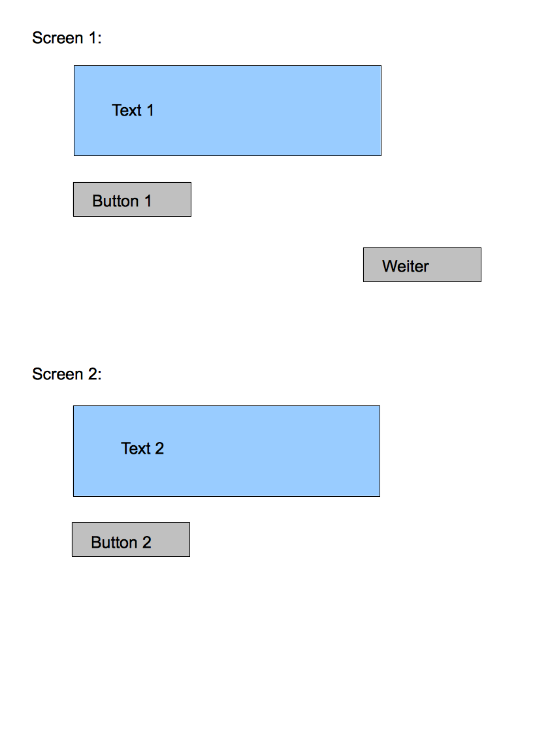
Task: Click the Button 1 button
Action: pos(132,200)
